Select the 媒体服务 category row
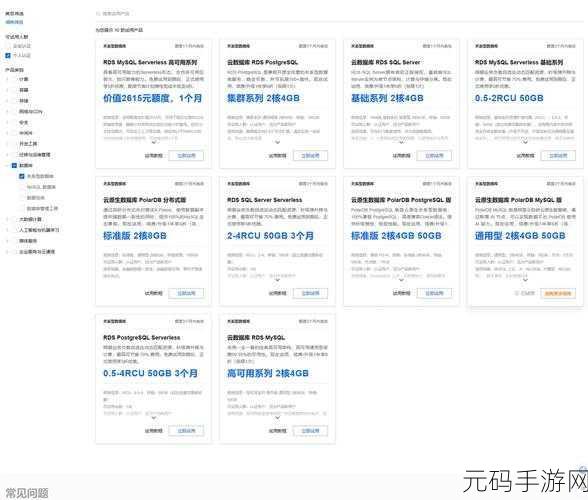588x500 pixels. 28,241
